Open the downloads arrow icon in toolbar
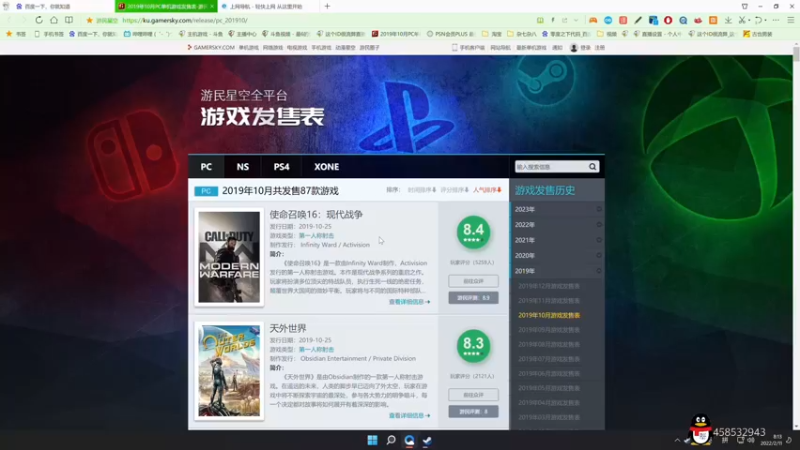 728,20
